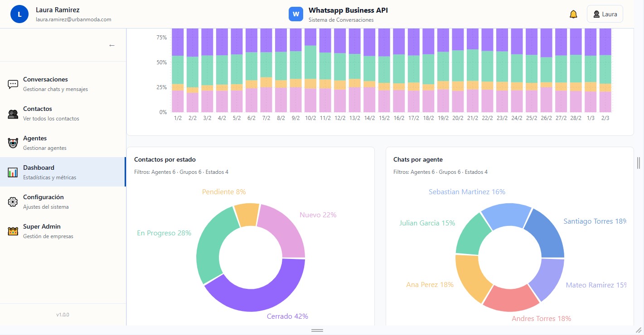Click the 'Laura Ramirez' name text
This screenshot has width=644, height=335.
(58, 10)
